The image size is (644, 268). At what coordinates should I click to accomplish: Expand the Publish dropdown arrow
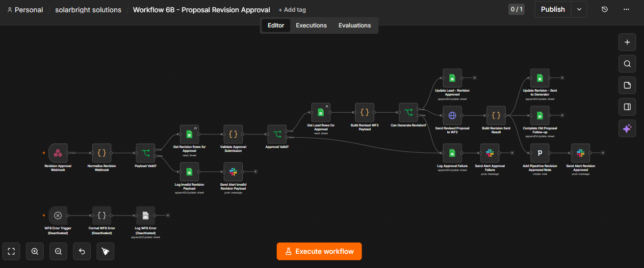[579, 9]
